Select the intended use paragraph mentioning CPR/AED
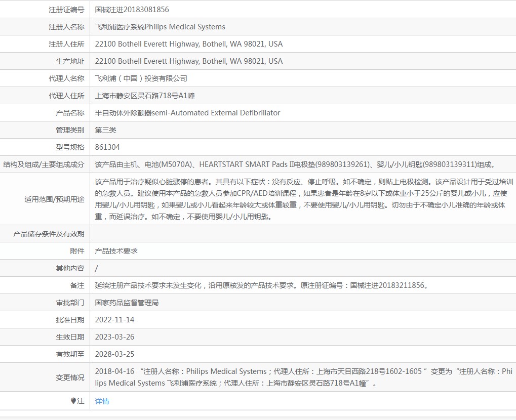Image resolution: width=516 pixels, height=420 pixels. click(x=304, y=199)
